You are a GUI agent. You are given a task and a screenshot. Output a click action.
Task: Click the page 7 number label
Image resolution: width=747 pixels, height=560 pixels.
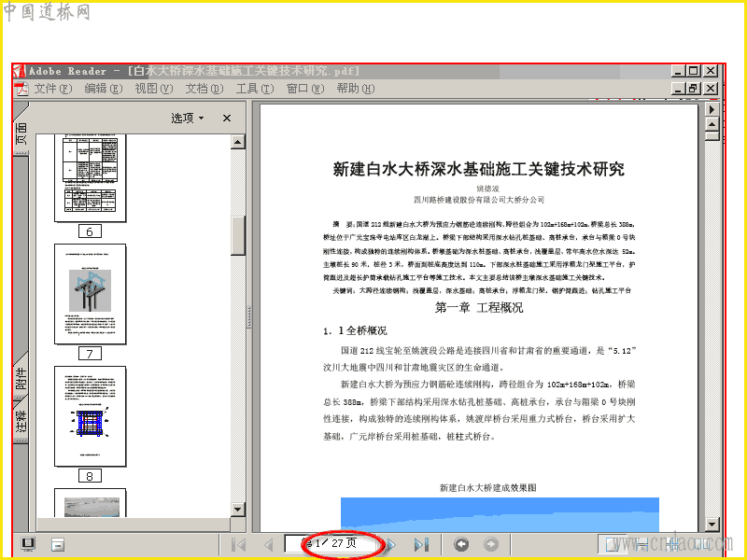pos(90,354)
